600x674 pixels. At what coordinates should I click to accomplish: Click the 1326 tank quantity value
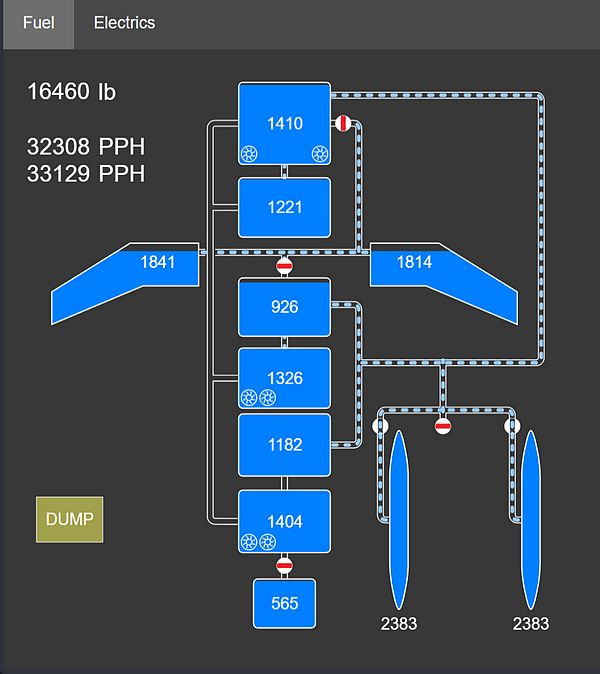285,378
